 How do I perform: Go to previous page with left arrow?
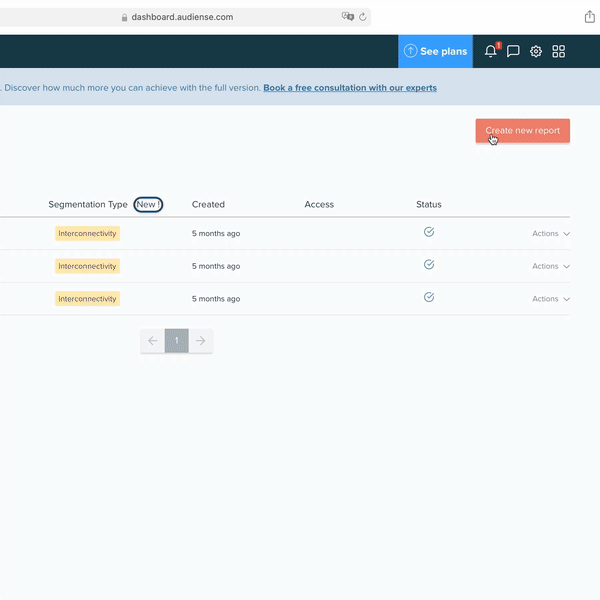pos(152,341)
